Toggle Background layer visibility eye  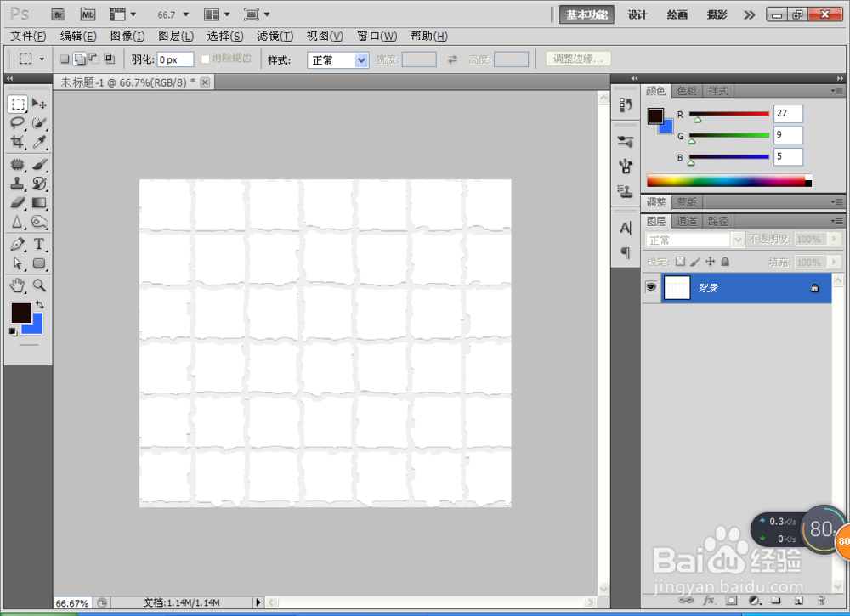coord(651,287)
